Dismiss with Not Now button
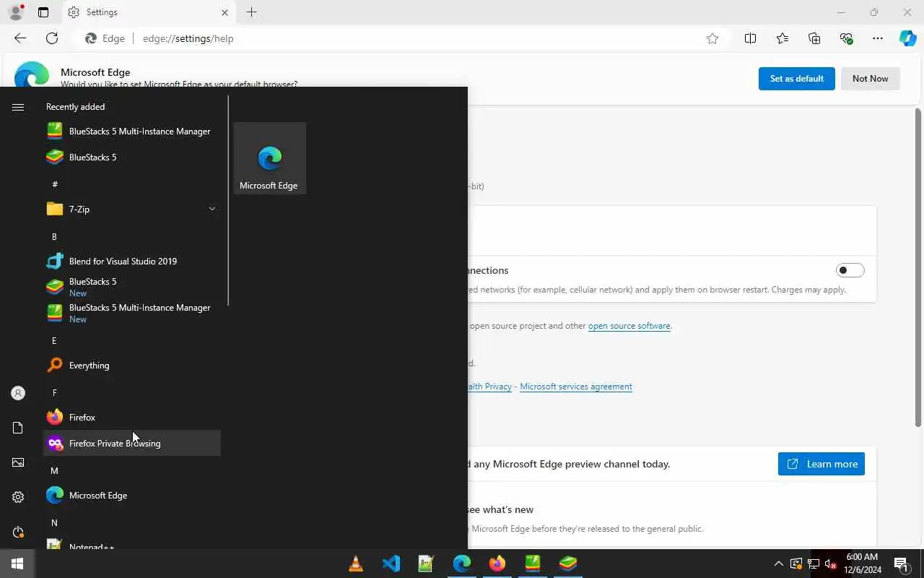The width and height of the screenshot is (924, 578). pyautogui.click(x=870, y=79)
